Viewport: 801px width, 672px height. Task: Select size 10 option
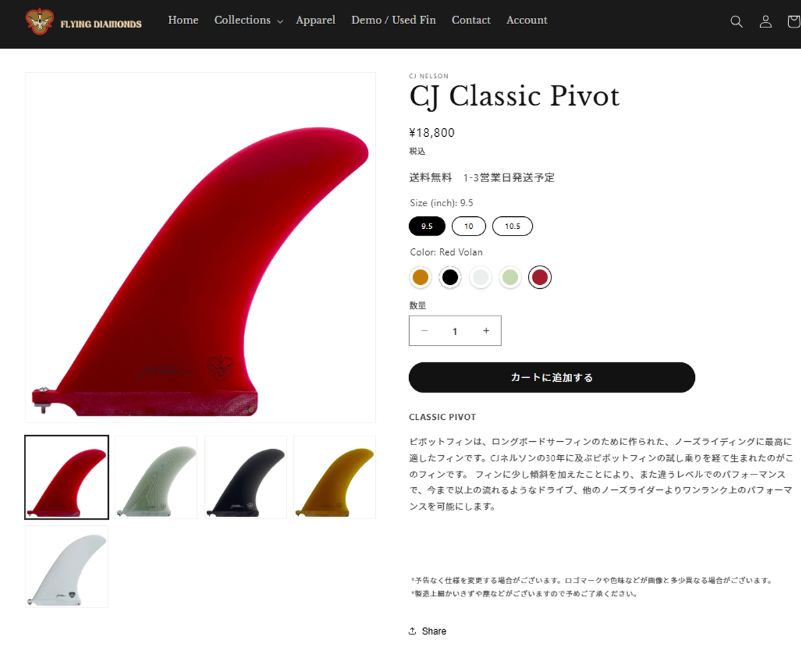pos(469,226)
